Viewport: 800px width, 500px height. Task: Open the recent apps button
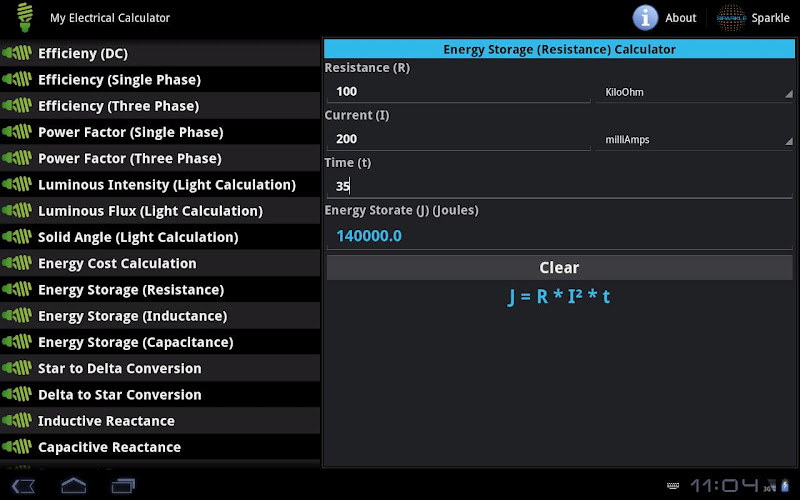(123, 485)
